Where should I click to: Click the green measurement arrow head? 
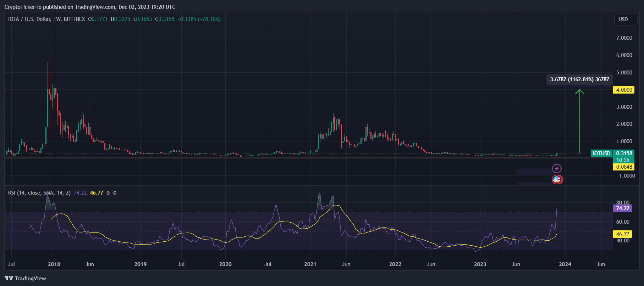click(x=580, y=92)
